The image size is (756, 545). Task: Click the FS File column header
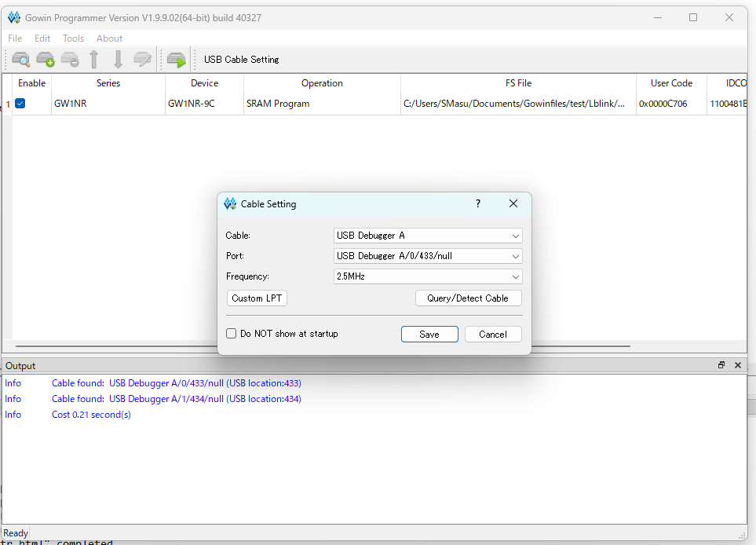tap(518, 83)
